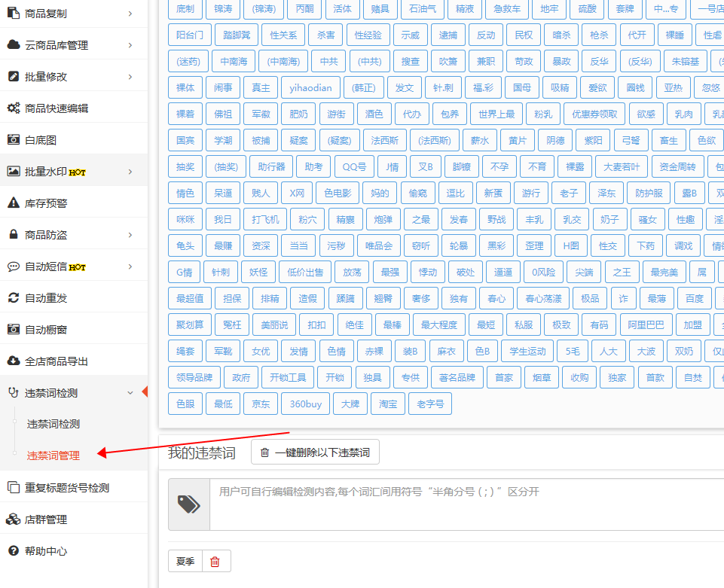The image size is (724, 588).
Task: Expand the 商品复制 submenu arrow
Action: (130, 14)
